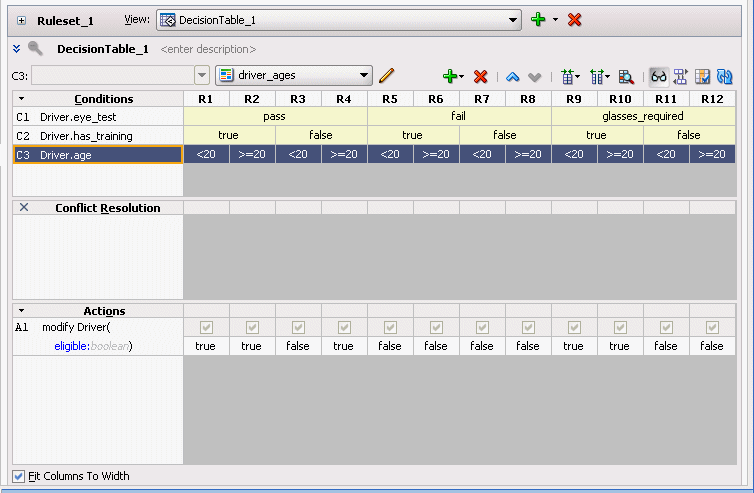Select the C2 Driver.has_training condition row
This screenshot has width=754, height=493.
coord(98,136)
